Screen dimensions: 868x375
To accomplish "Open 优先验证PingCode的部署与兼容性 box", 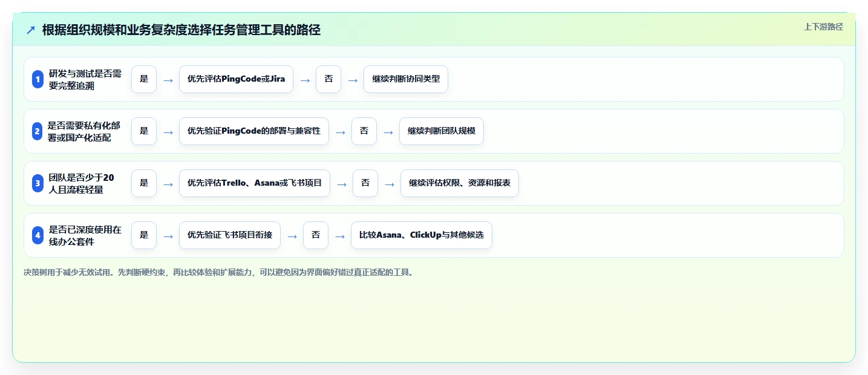I will [254, 131].
